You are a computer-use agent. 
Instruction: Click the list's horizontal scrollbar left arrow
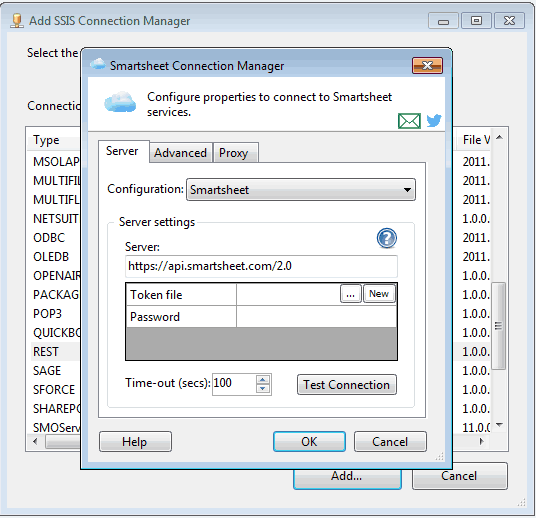pyautogui.click(x=35, y=441)
